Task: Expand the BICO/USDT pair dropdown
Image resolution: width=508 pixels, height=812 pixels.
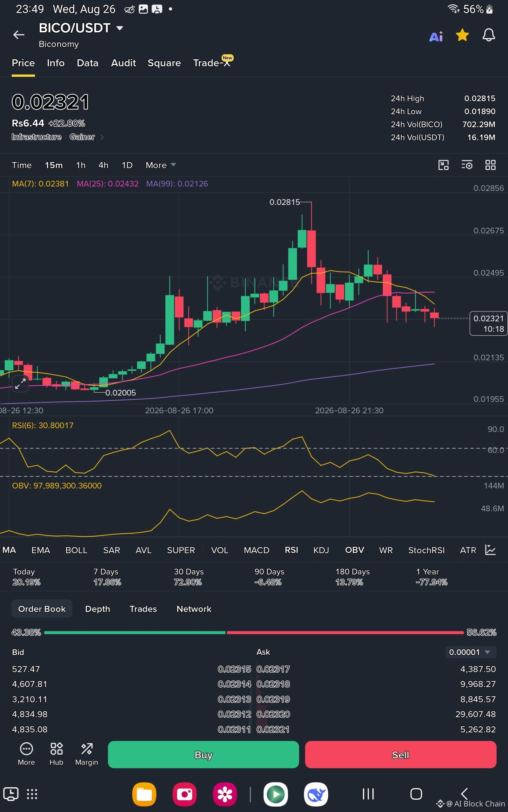Action: [x=120, y=28]
